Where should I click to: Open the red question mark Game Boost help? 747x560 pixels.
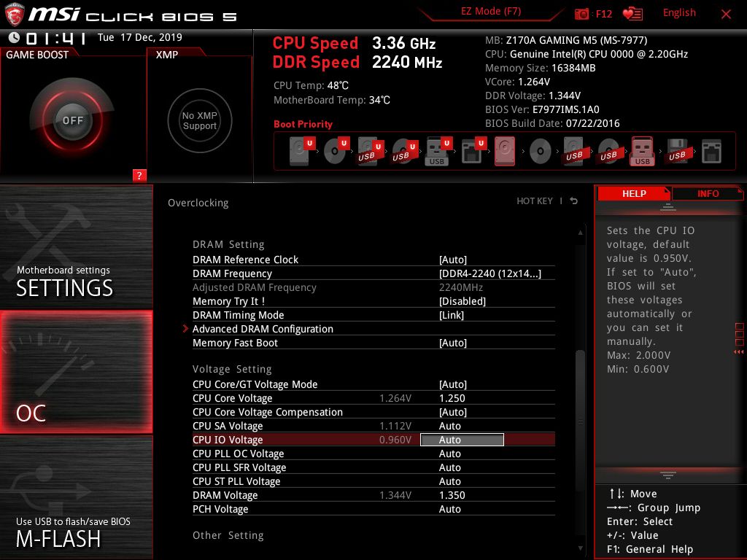coord(139,175)
